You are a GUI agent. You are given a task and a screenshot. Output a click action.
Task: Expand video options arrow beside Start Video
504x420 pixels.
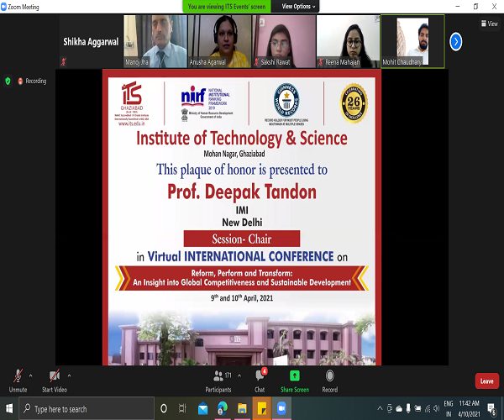click(x=69, y=375)
